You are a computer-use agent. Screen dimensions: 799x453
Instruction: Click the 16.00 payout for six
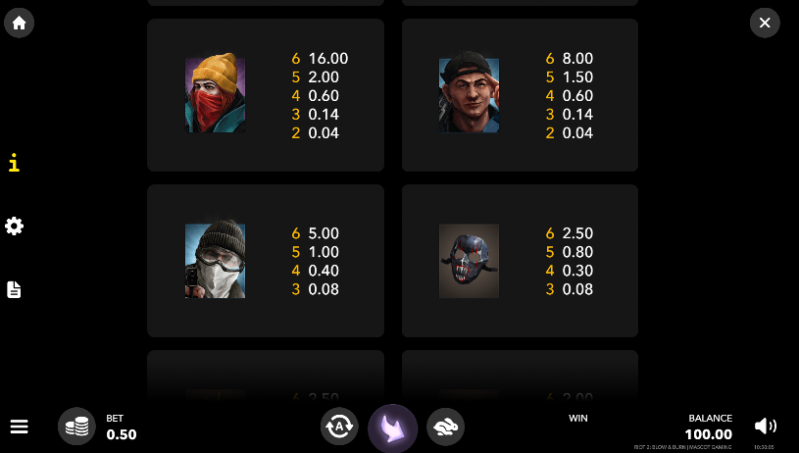point(328,58)
